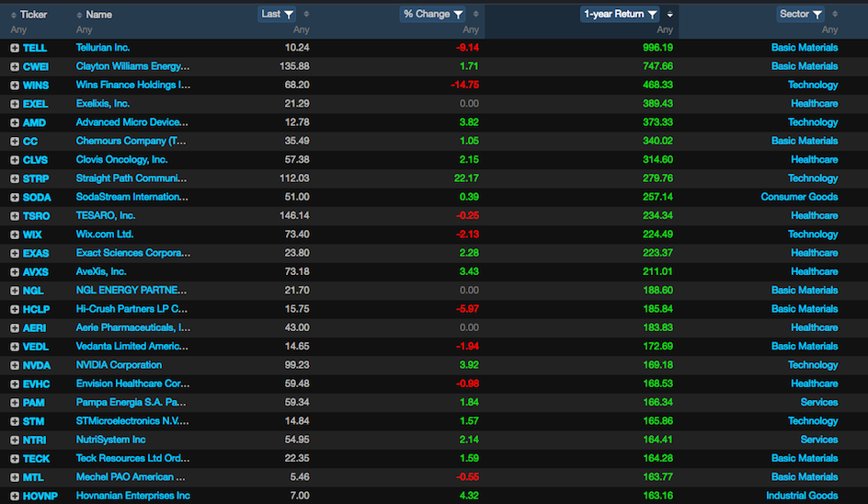Sort by Name using its sort arrows
Screen dimensions: 868x504
click(x=79, y=15)
